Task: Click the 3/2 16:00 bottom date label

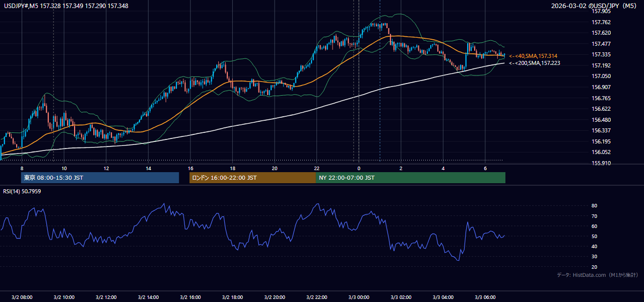Action: point(190,297)
